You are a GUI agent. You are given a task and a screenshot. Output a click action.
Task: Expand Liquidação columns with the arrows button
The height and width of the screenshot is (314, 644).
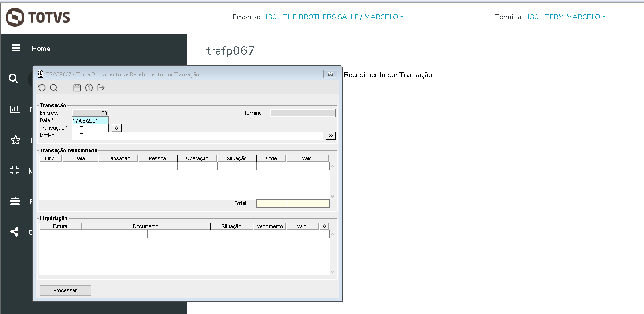tap(324, 226)
